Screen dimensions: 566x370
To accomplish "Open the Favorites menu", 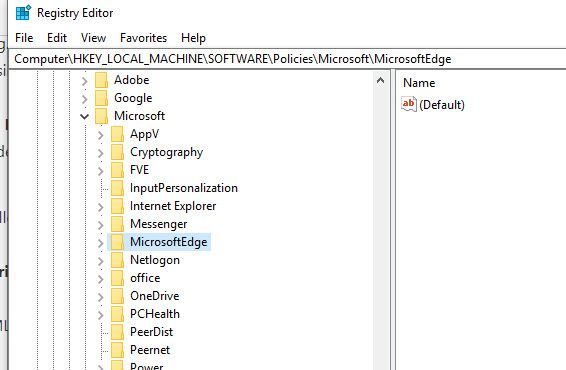I will pos(143,38).
